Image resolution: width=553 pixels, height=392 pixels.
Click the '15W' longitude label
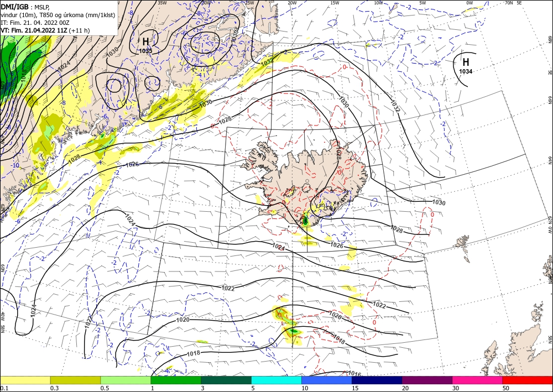coord(335,3)
